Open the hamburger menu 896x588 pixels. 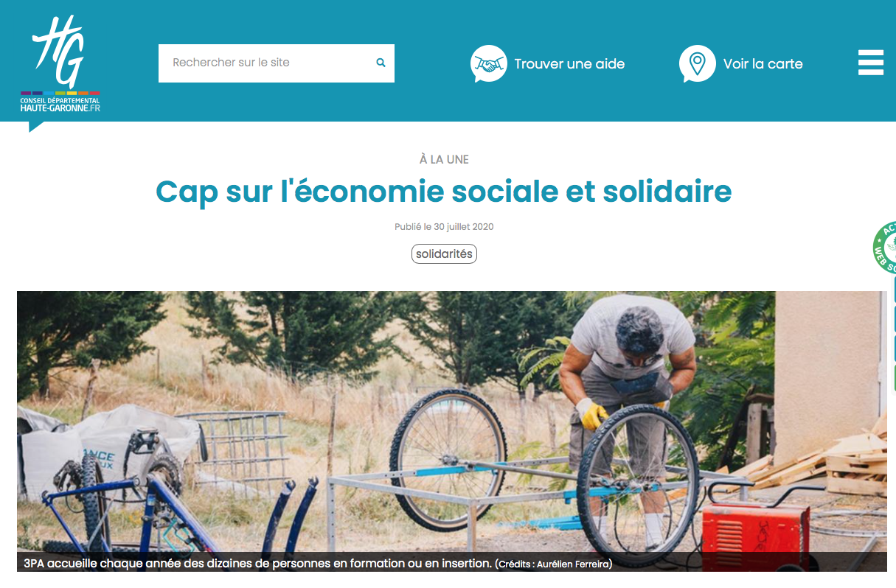click(871, 63)
